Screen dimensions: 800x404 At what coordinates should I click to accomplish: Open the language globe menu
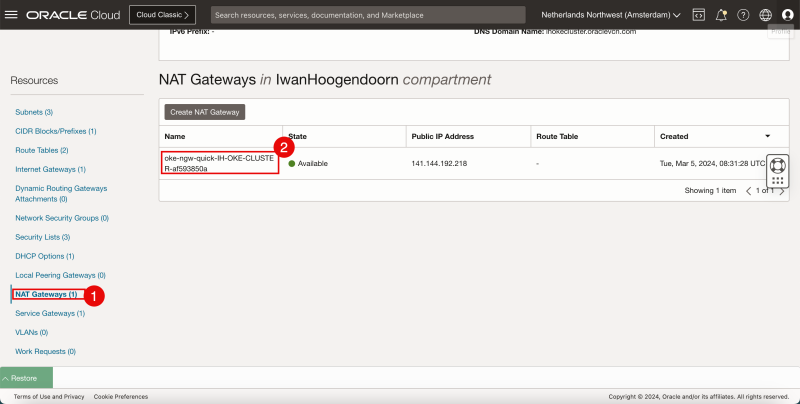765,15
